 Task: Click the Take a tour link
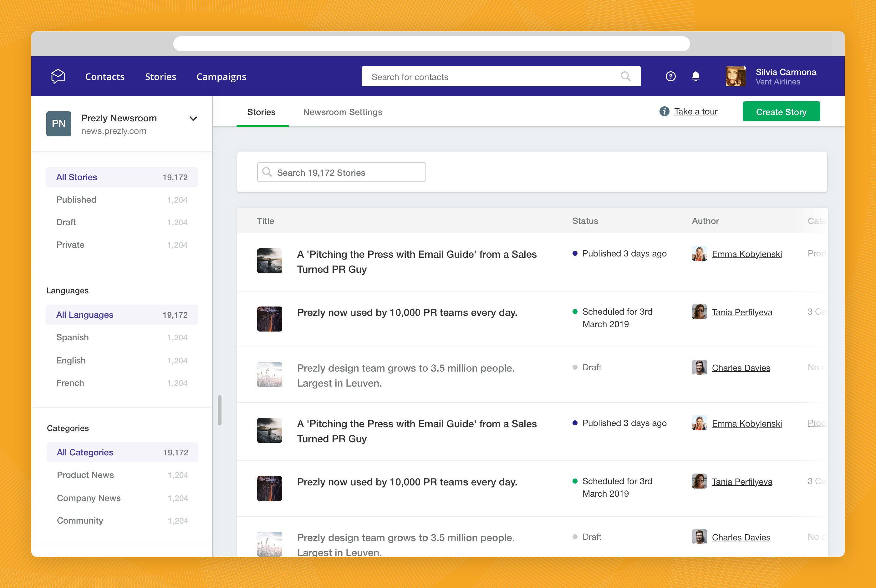pyautogui.click(x=695, y=111)
